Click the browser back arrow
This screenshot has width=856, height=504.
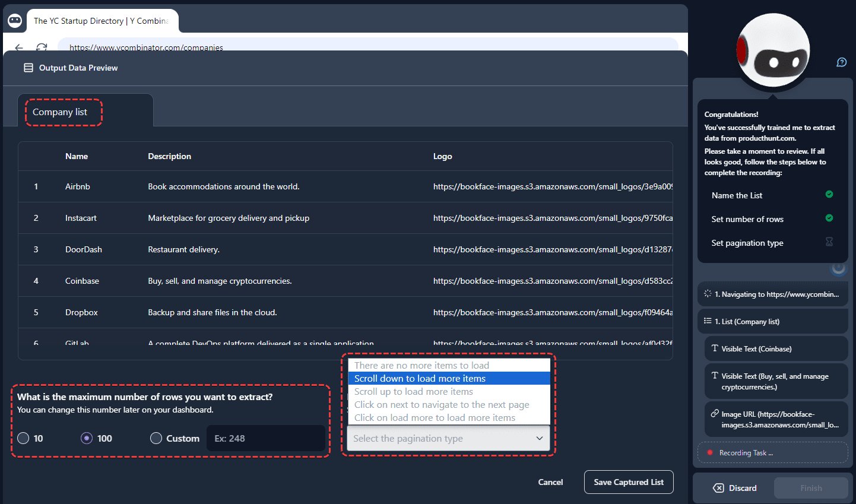[19, 47]
